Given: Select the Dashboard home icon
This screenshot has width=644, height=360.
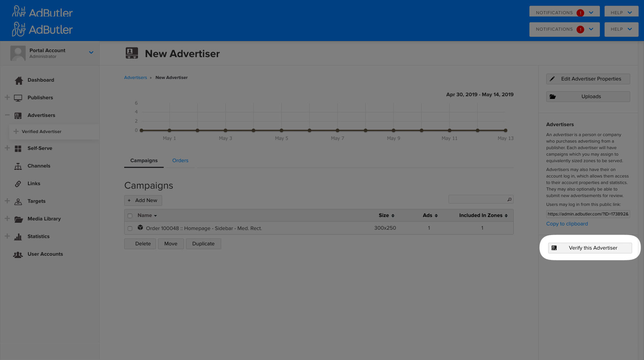Looking at the screenshot, I should (18, 80).
